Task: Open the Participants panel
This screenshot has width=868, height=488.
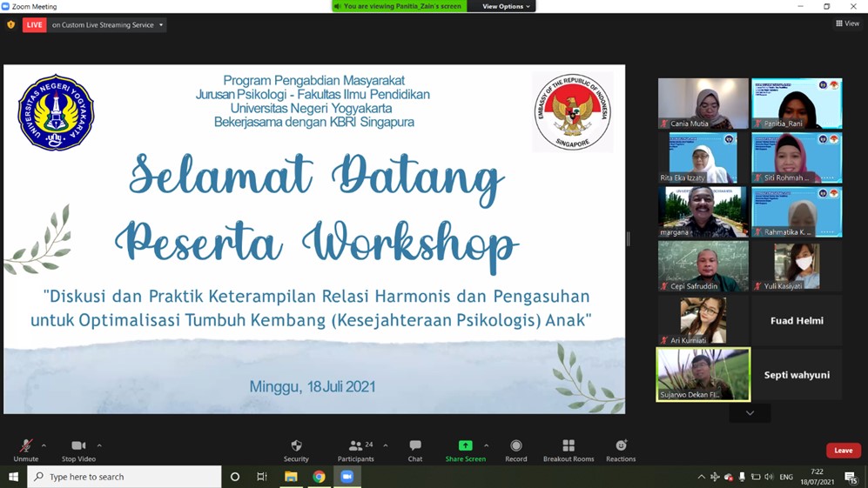Action: click(x=356, y=451)
